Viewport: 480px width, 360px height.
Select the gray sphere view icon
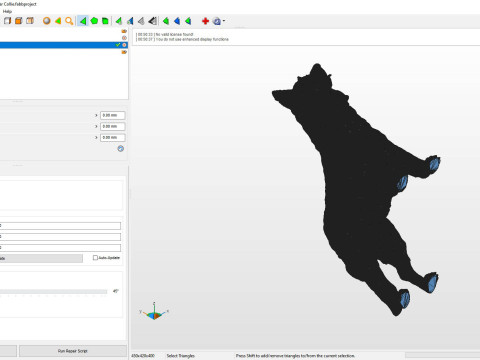pyautogui.click(x=47, y=21)
